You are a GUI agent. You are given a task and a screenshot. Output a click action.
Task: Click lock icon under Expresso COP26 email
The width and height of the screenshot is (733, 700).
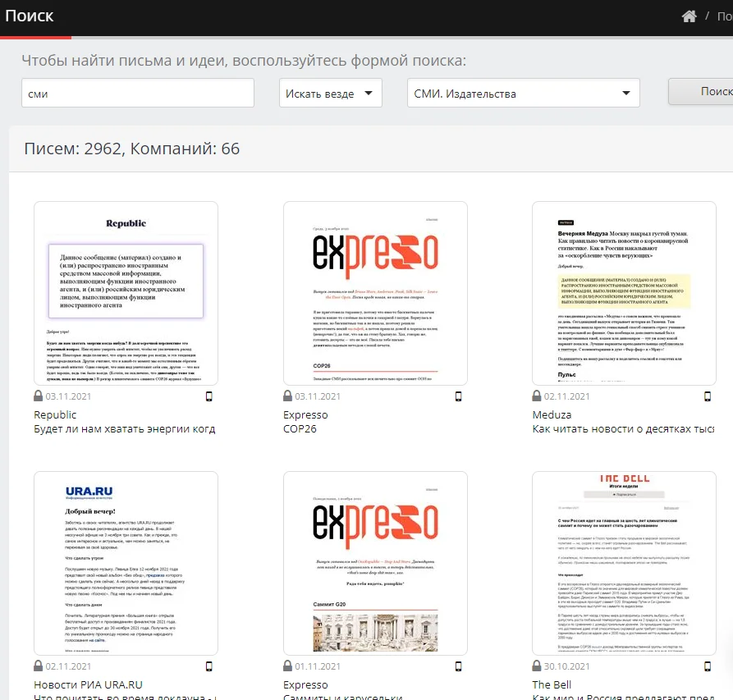(x=288, y=396)
